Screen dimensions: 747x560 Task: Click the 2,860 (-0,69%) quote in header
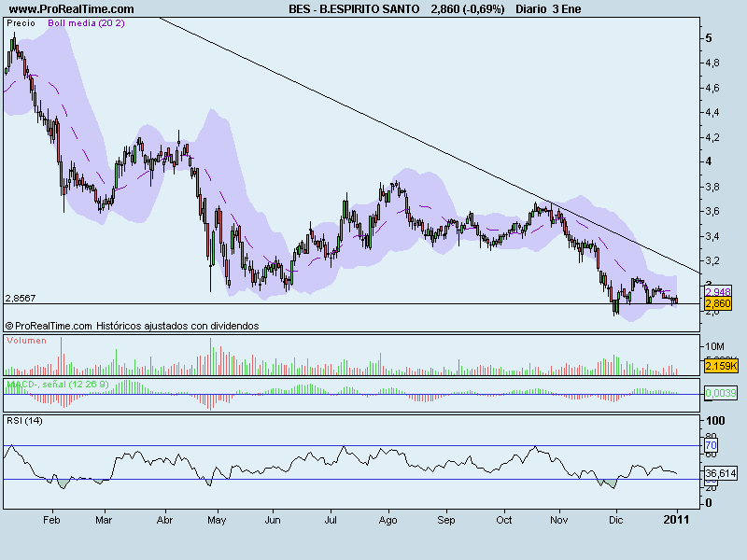click(x=468, y=9)
